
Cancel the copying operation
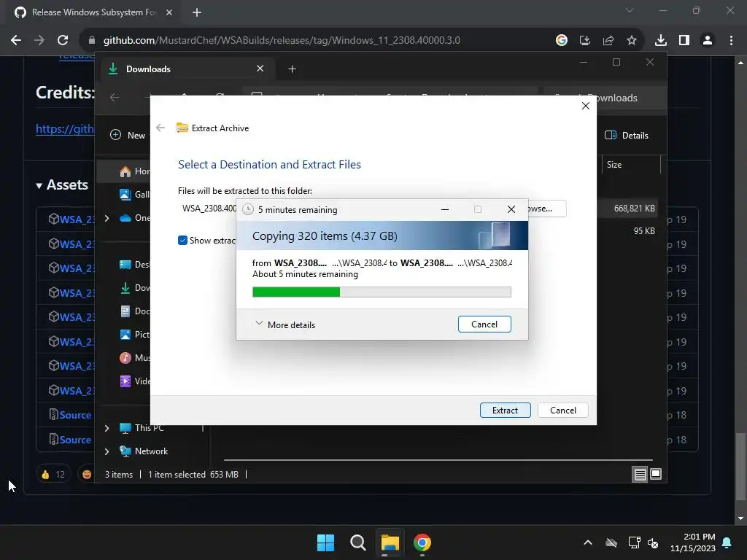point(484,324)
